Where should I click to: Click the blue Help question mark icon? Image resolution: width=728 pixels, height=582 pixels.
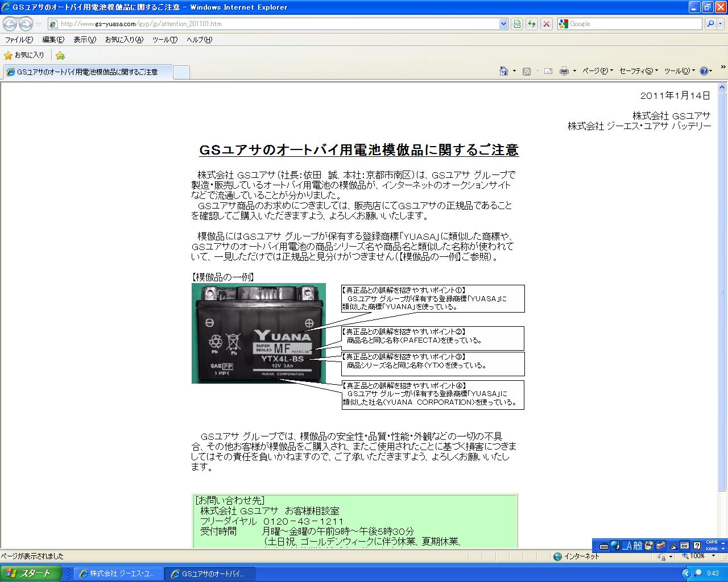point(704,71)
